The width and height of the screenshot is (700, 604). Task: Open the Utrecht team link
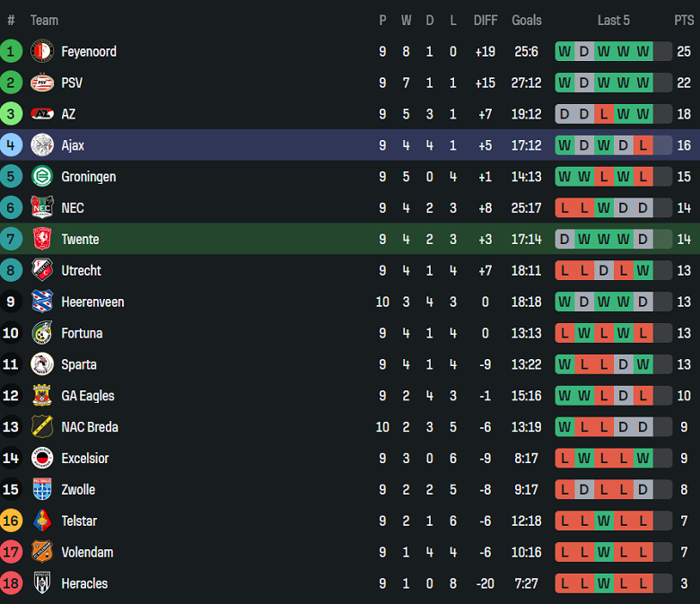(x=81, y=270)
